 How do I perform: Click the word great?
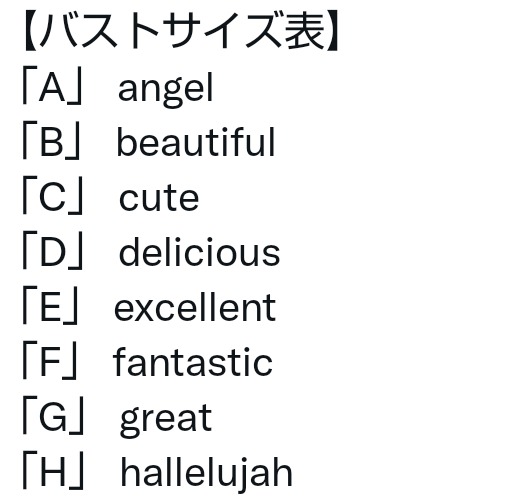(x=166, y=420)
